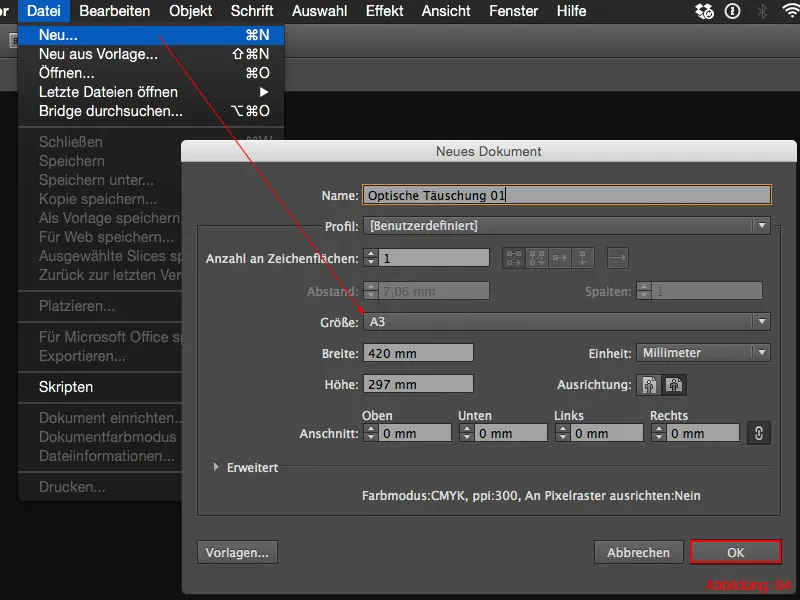Screen dimensions: 800x600
Task: Click the Oben Anschnitt stepper arrows
Action: pyautogui.click(x=370, y=433)
